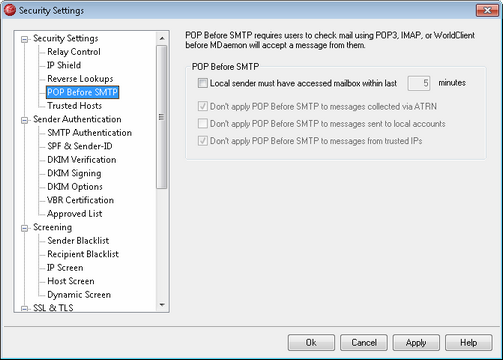Toggle messages from trusted IPs checkbox
This screenshot has height=360, width=503.
click(203, 141)
